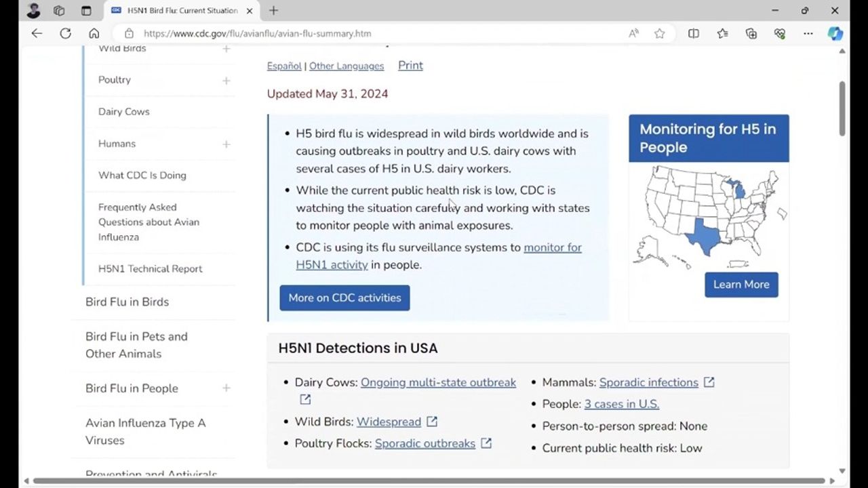Screen dimensions: 868x488
Task: Click the browser Refresh icon
Action: [x=66, y=33]
